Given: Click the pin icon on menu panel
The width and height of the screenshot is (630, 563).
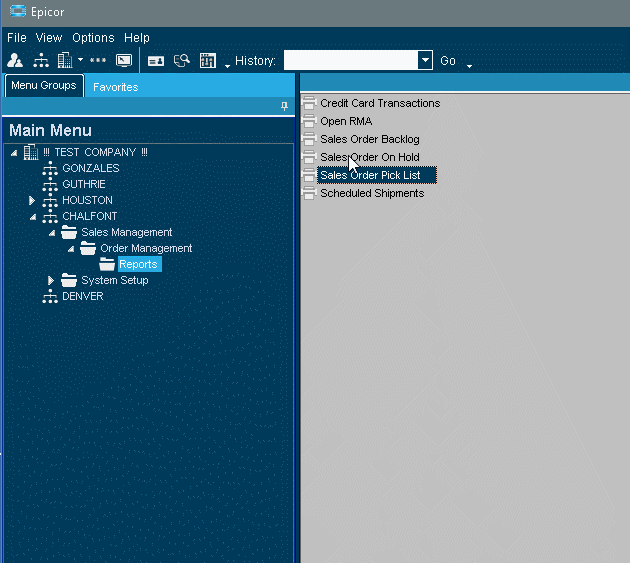Looking at the screenshot, I should pyautogui.click(x=284, y=106).
